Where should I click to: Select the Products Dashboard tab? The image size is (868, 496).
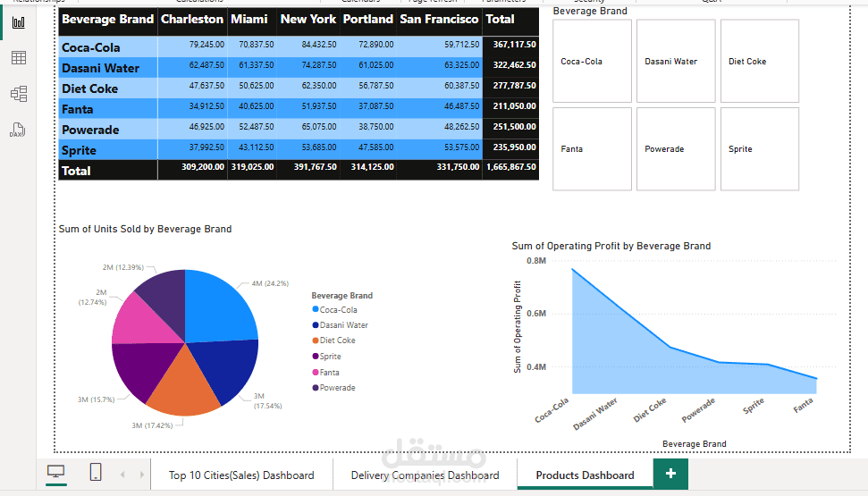pos(585,475)
